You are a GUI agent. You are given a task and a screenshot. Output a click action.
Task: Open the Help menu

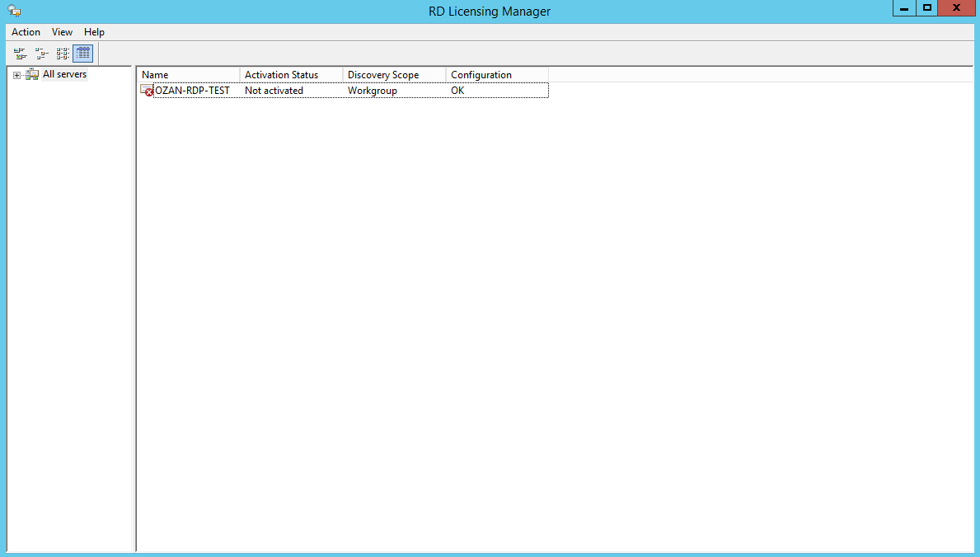tap(94, 32)
